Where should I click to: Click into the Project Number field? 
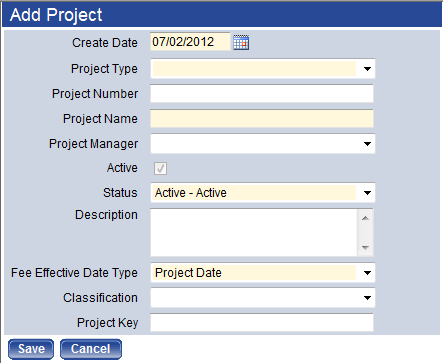tap(262, 94)
